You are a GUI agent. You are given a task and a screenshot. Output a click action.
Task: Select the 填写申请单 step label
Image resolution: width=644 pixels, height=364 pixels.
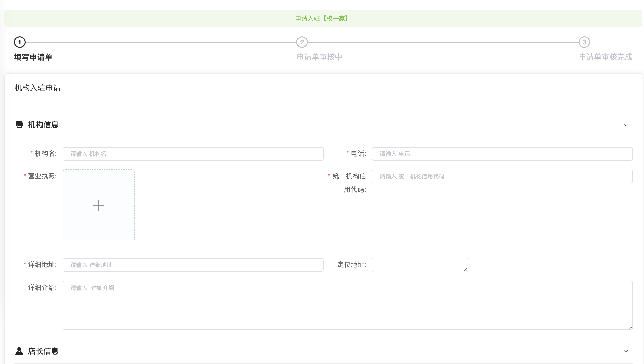(x=33, y=57)
